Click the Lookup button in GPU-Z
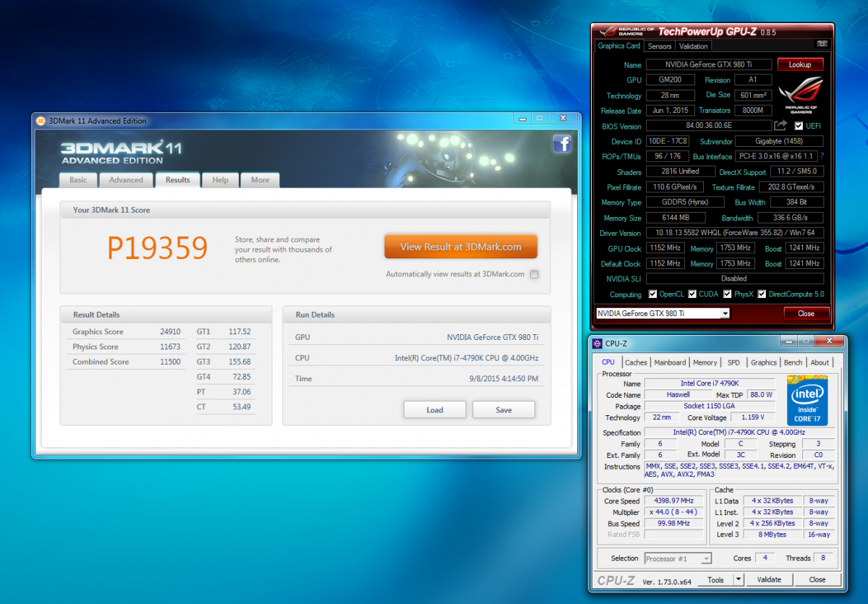This screenshot has height=604, width=868. (800, 64)
